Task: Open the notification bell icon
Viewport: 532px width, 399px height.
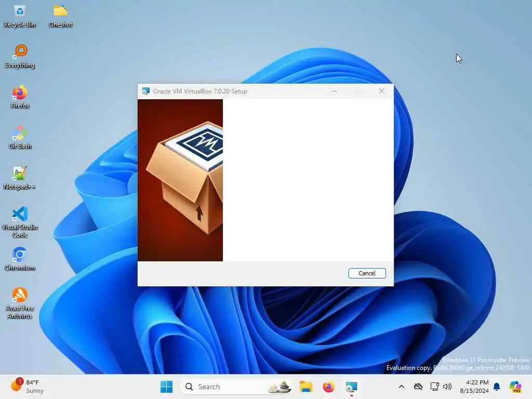Action: (x=497, y=387)
